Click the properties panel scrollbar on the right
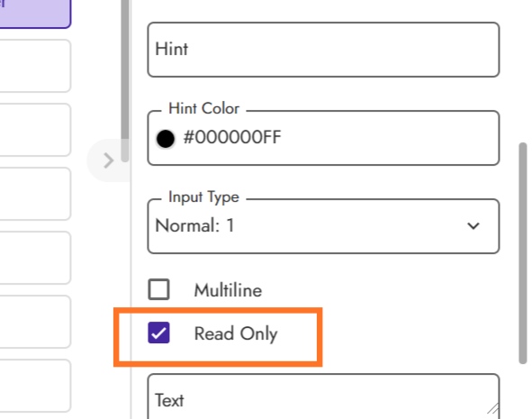Image resolution: width=532 pixels, height=419 pixels. tap(523, 253)
